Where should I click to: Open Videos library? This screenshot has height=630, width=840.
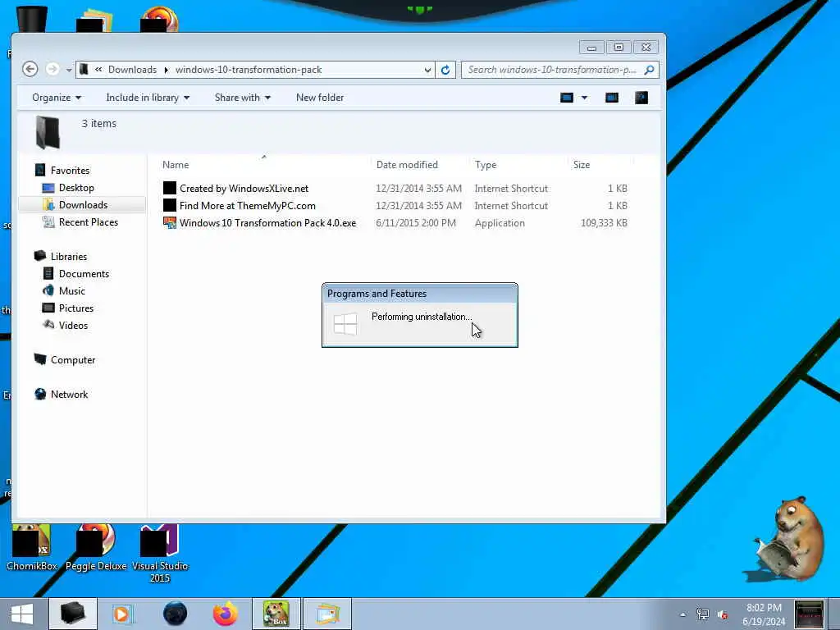pos(73,325)
